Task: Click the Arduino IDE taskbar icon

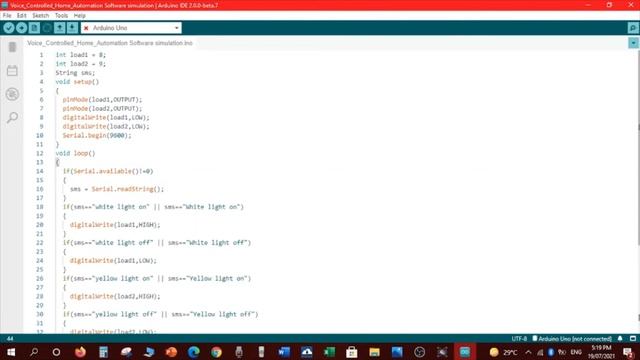Action: coord(464,352)
